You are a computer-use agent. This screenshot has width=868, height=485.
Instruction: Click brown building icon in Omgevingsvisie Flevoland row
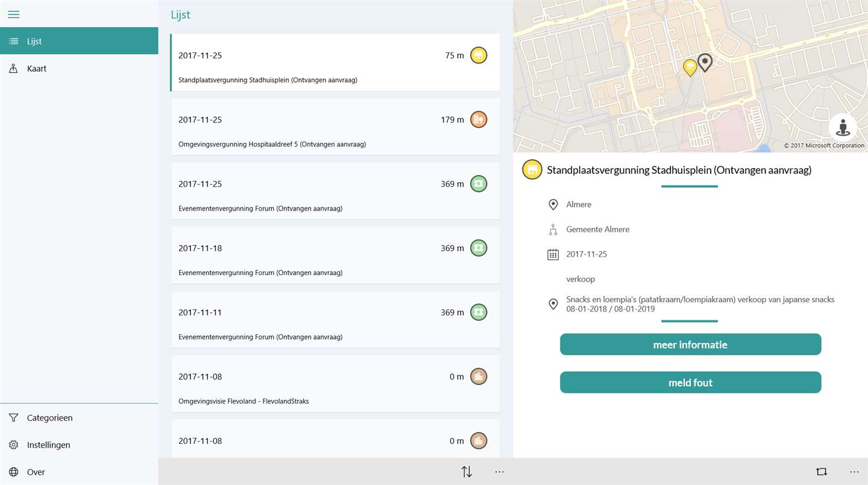[x=479, y=376]
